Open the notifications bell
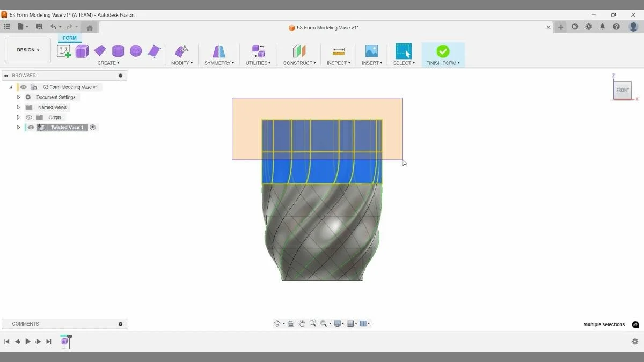644x362 pixels. 602,27
